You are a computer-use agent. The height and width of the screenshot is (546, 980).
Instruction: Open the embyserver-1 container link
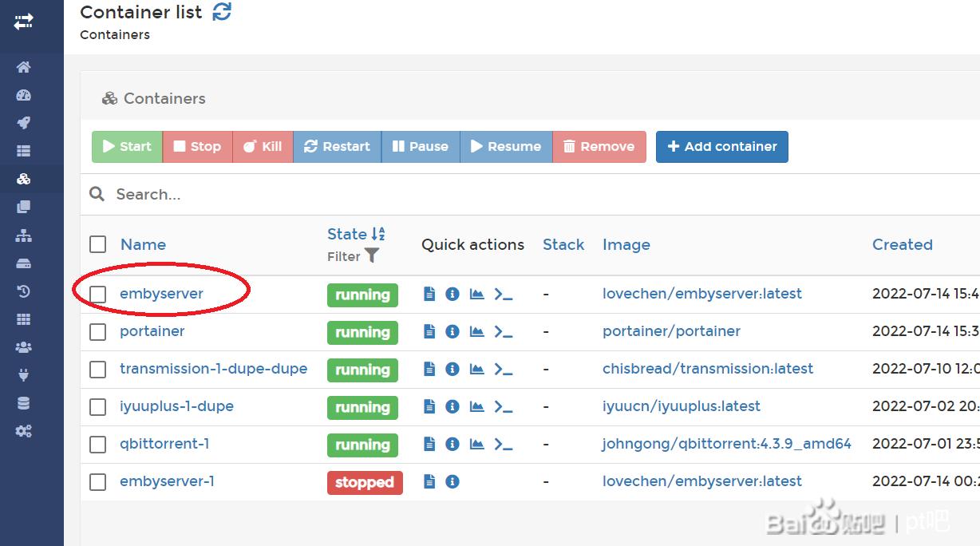point(167,481)
